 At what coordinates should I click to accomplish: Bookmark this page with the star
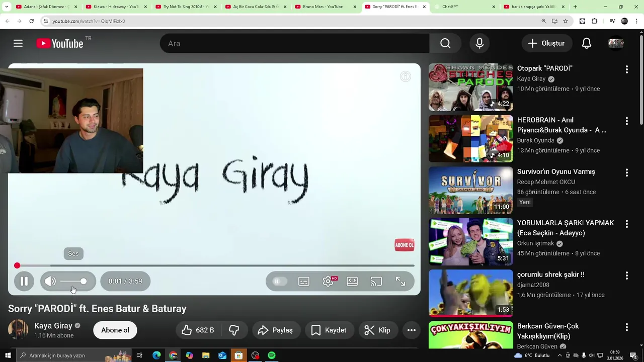tap(566, 21)
